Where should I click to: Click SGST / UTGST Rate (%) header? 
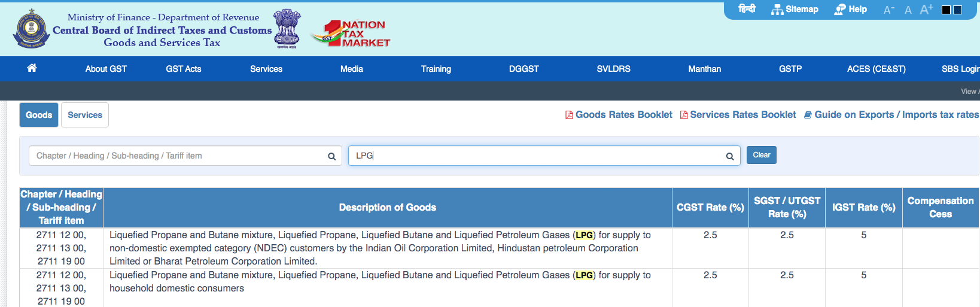tap(787, 208)
